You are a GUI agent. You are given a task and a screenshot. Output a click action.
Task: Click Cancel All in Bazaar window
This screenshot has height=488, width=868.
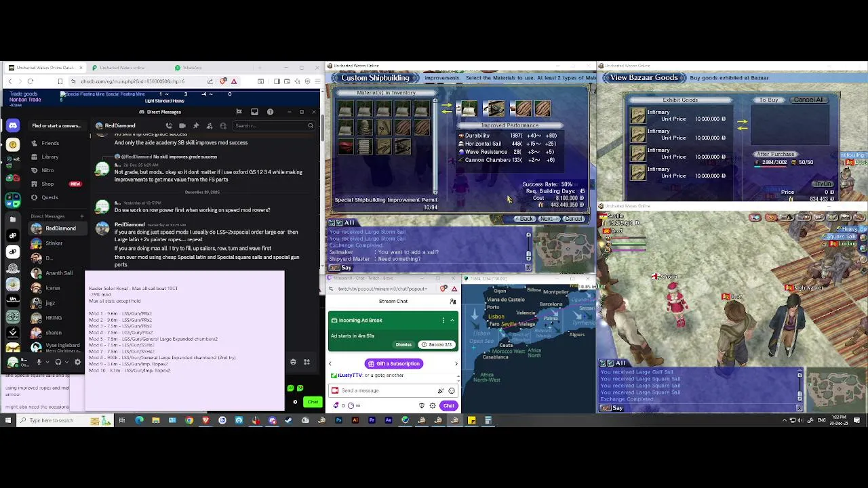(x=808, y=100)
